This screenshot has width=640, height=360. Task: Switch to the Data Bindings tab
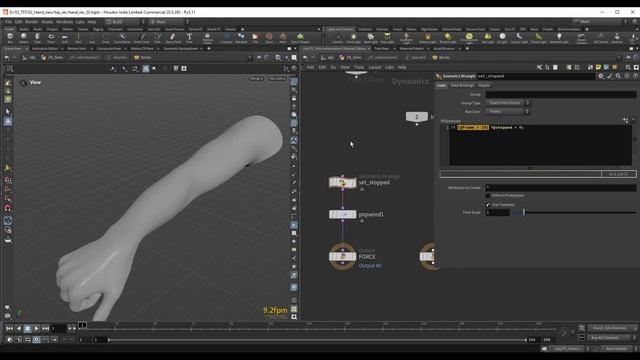click(x=462, y=85)
